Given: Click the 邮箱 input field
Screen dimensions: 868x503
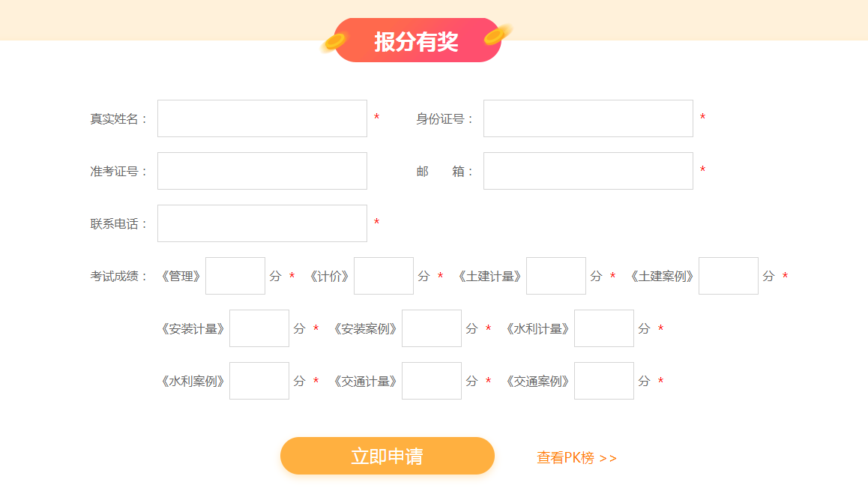Looking at the screenshot, I should (588, 171).
